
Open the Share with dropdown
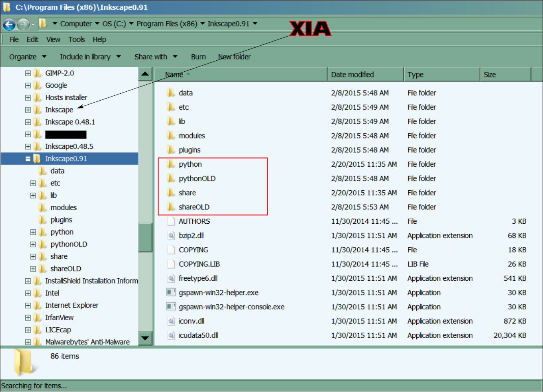(x=156, y=57)
